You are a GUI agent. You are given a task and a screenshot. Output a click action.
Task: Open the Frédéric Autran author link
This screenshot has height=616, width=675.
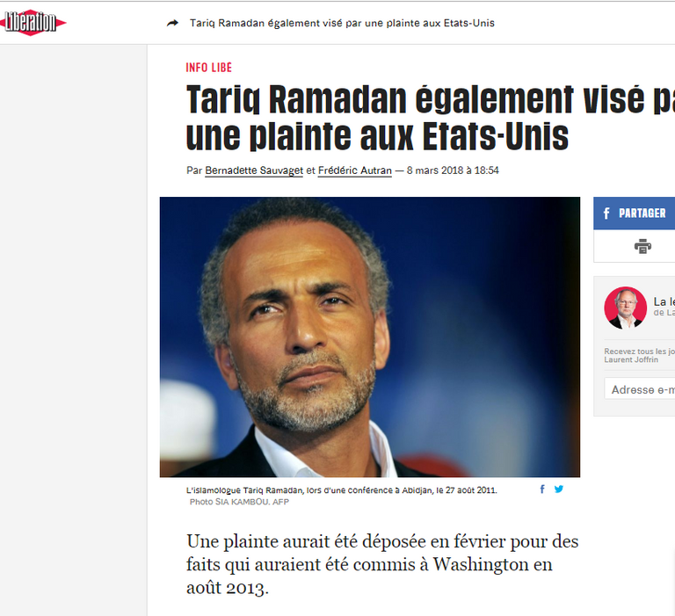click(355, 170)
